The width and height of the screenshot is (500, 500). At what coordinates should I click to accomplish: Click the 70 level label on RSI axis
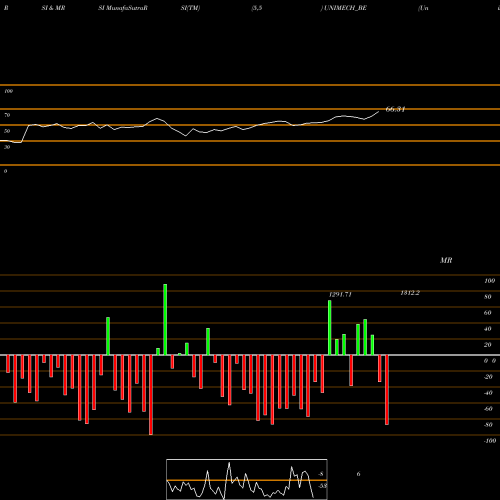click(7, 115)
